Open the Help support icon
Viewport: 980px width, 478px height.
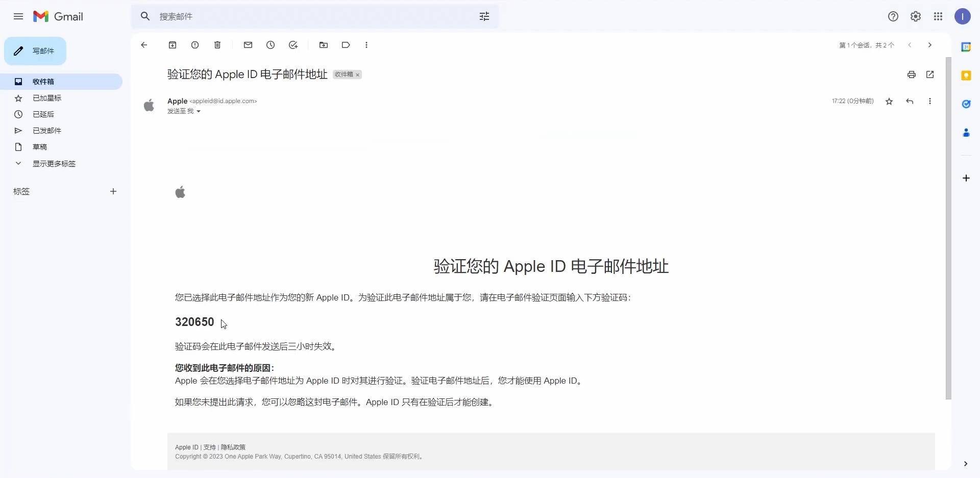click(x=893, y=16)
